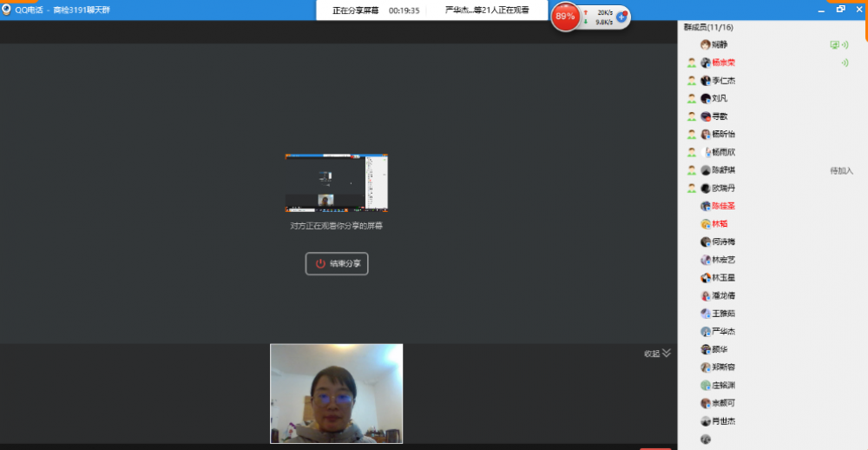Viewport: 868px width, 450px height.
Task: Select member 杨京荣 in the list
Action: [x=724, y=63]
